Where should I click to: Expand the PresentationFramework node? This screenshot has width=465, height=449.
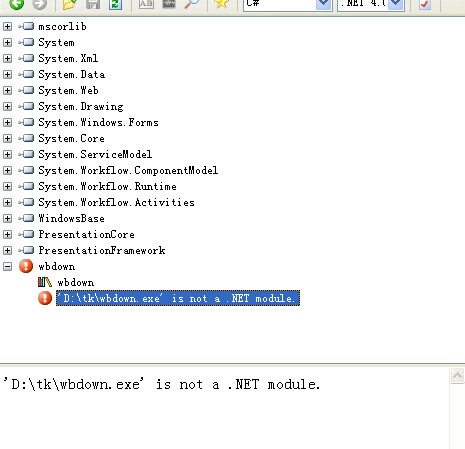coord(7,250)
